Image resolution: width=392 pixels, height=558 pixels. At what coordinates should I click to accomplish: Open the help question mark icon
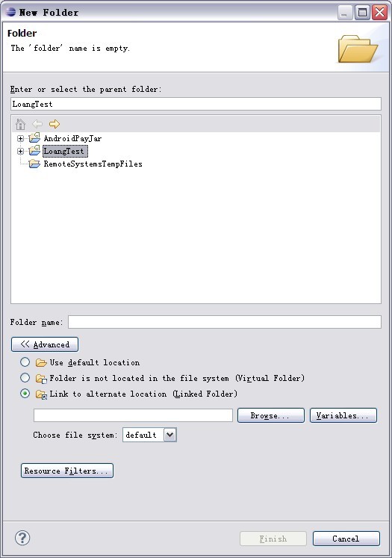click(x=22, y=538)
